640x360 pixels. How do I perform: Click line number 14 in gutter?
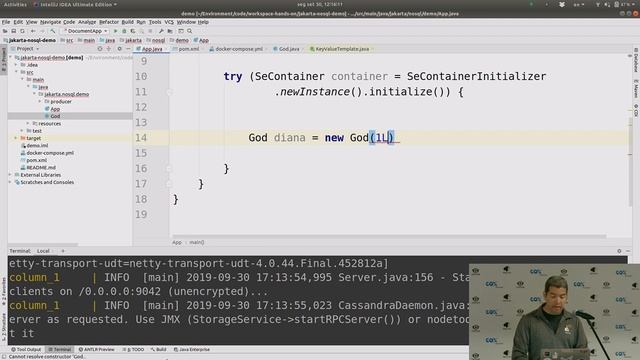pyautogui.click(x=141, y=138)
